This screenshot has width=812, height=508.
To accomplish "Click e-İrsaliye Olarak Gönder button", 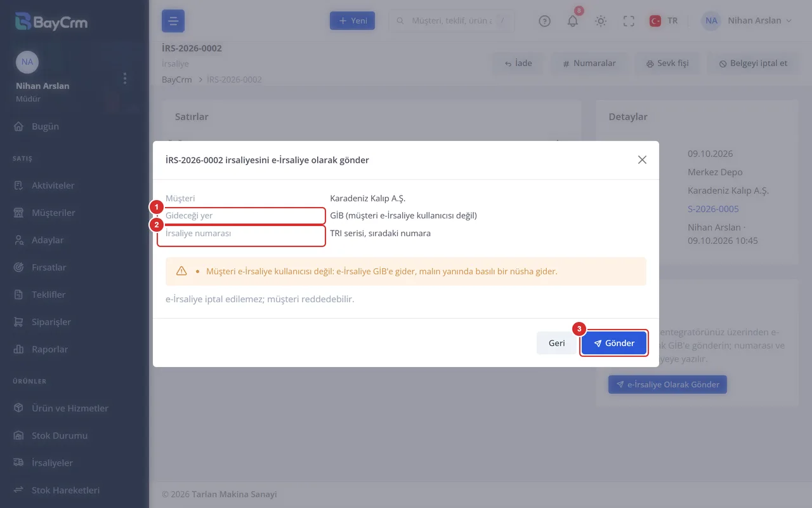I will [x=667, y=384].
